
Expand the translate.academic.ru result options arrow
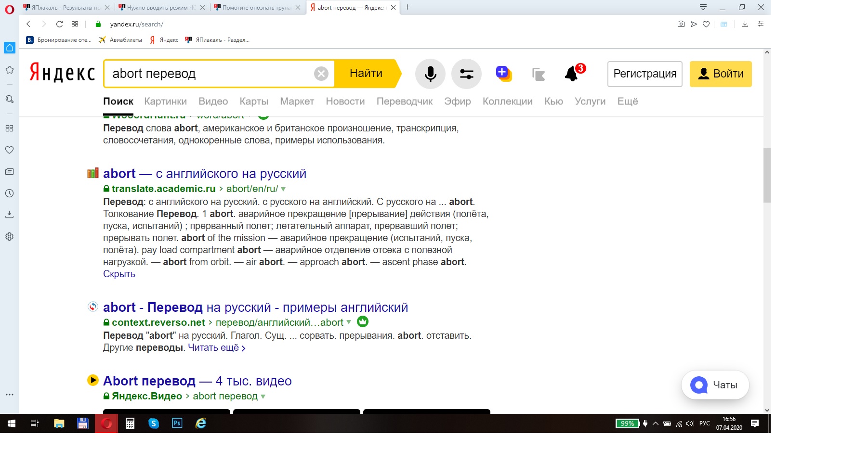(283, 189)
